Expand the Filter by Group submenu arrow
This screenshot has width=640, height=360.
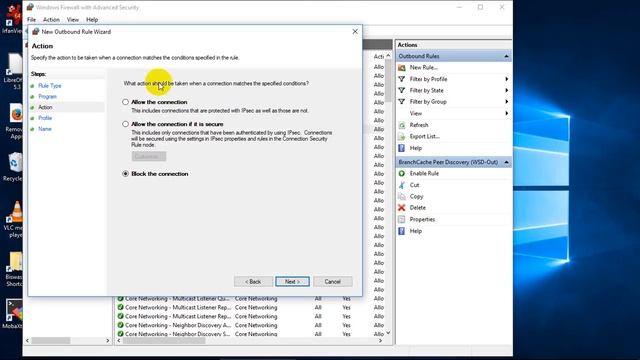507,102
